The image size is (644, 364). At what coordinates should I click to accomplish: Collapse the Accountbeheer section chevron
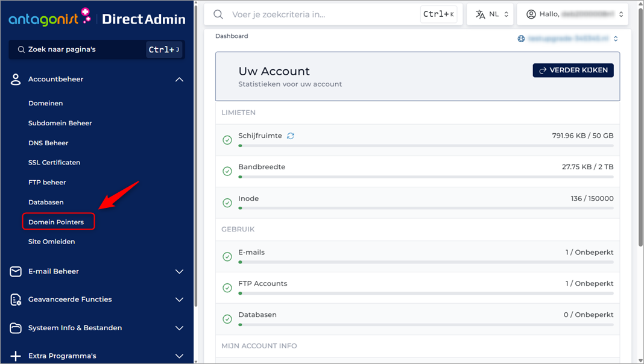coord(180,80)
